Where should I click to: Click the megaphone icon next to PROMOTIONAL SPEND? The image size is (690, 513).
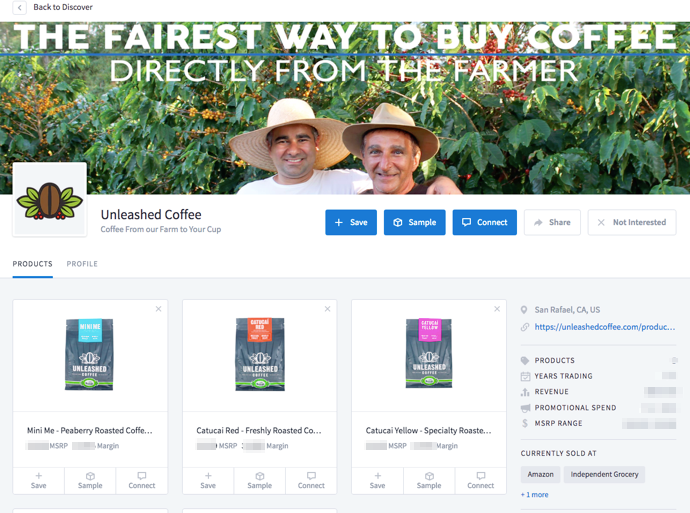click(x=525, y=408)
